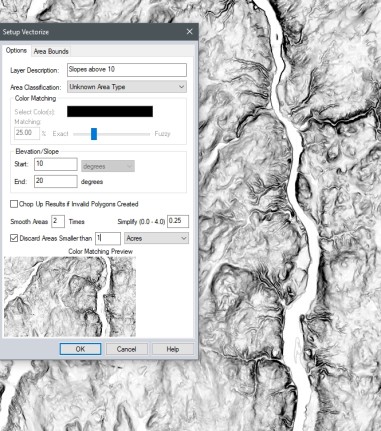Open the slope units degrees dropdown
381x431 pixels.
pyautogui.click(x=108, y=166)
